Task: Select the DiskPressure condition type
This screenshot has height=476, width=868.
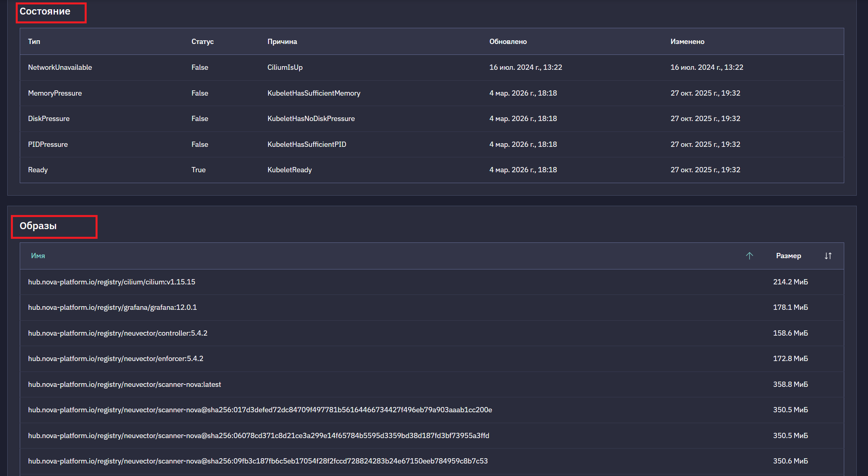Action: click(x=49, y=119)
